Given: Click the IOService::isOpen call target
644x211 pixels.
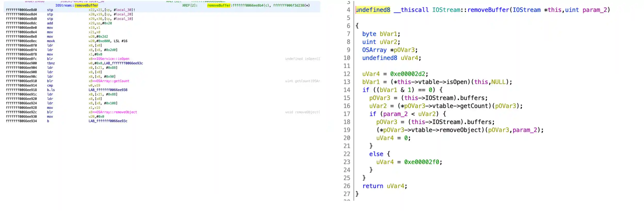Looking at the screenshot, I should coord(113,59).
